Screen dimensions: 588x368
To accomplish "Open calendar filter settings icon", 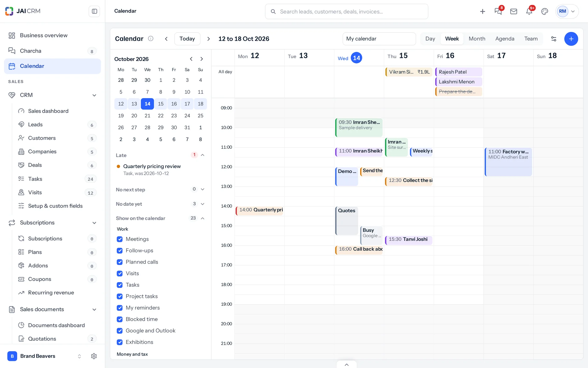I will 554,39.
